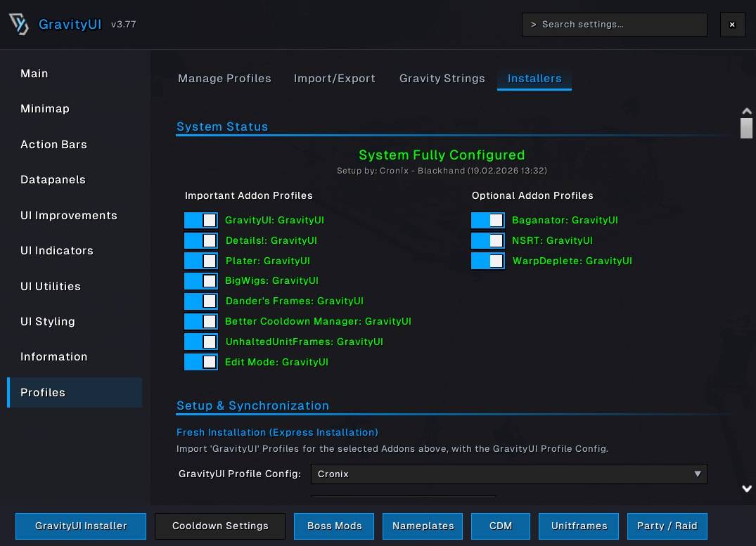
Task: Click the Fresh Installation (Express Installation) heading
Action: (277, 432)
